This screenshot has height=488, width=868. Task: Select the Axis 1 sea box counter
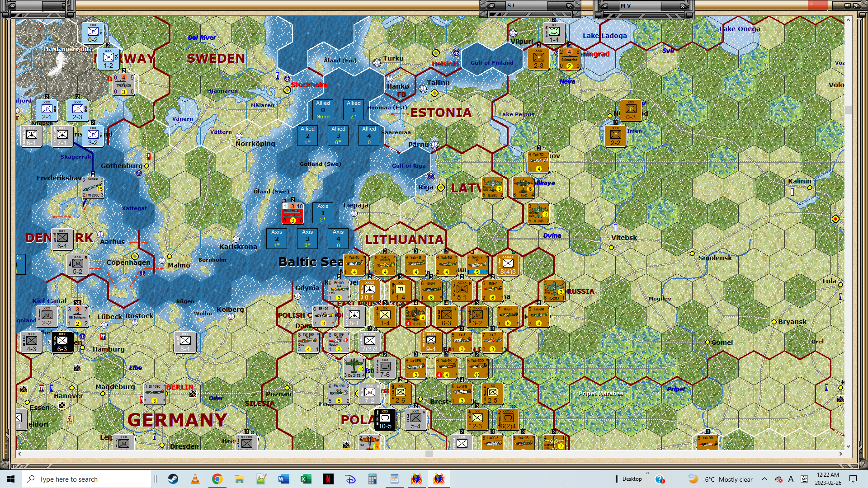pyautogui.click(x=323, y=213)
